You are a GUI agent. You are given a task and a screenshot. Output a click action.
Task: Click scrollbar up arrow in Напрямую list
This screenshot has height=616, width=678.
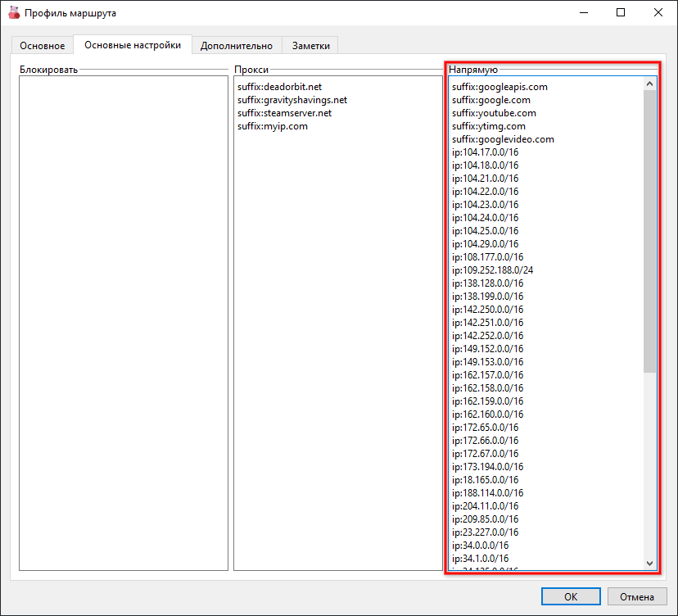click(649, 84)
